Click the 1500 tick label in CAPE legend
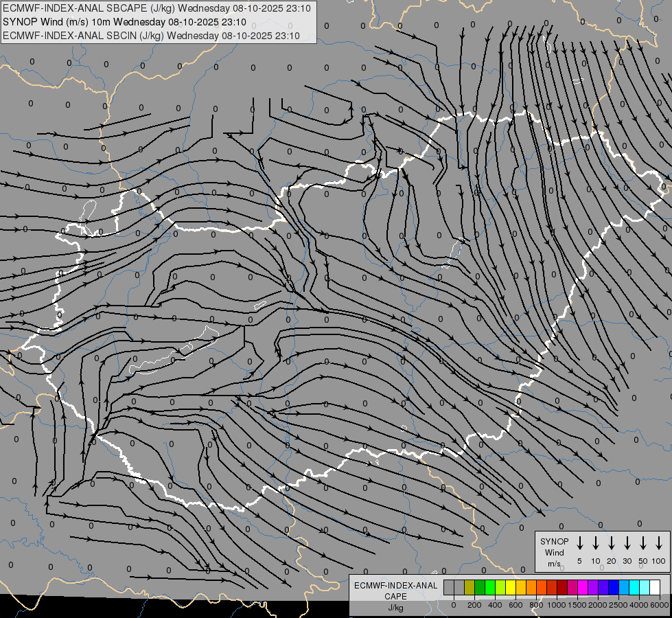672x618 pixels. [x=577, y=605]
